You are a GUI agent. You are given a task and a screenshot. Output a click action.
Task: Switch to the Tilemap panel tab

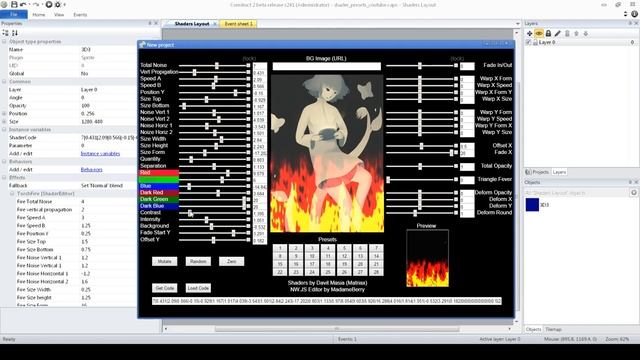coord(553,329)
